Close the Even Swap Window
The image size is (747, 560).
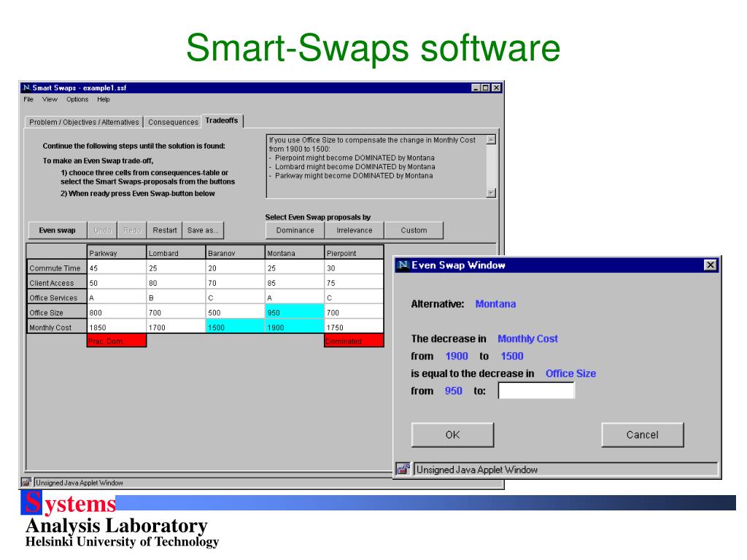pos(711,265)
